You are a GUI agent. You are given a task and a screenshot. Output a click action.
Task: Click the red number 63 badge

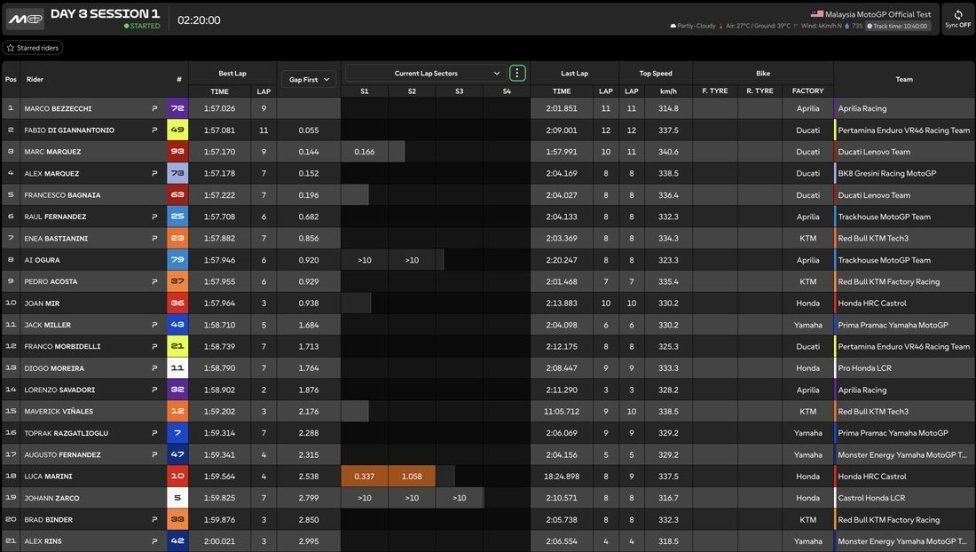pos(177,195)
